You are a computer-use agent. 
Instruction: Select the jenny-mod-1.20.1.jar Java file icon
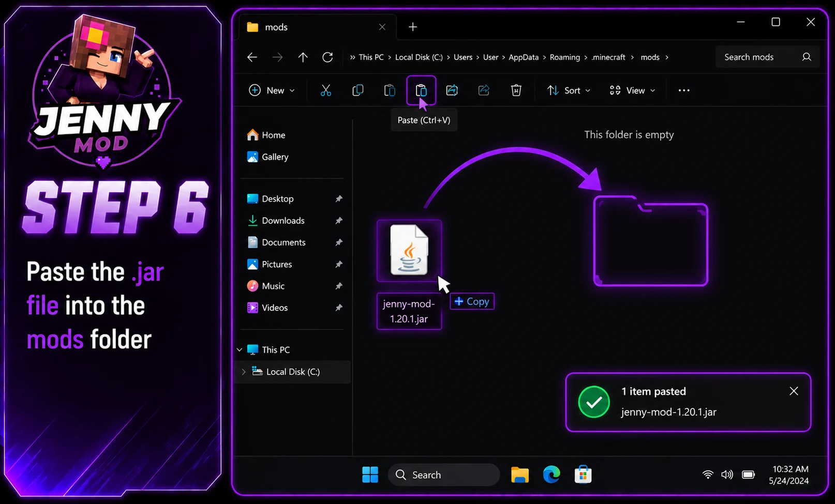pyautogui.click(x=409, y=251)
